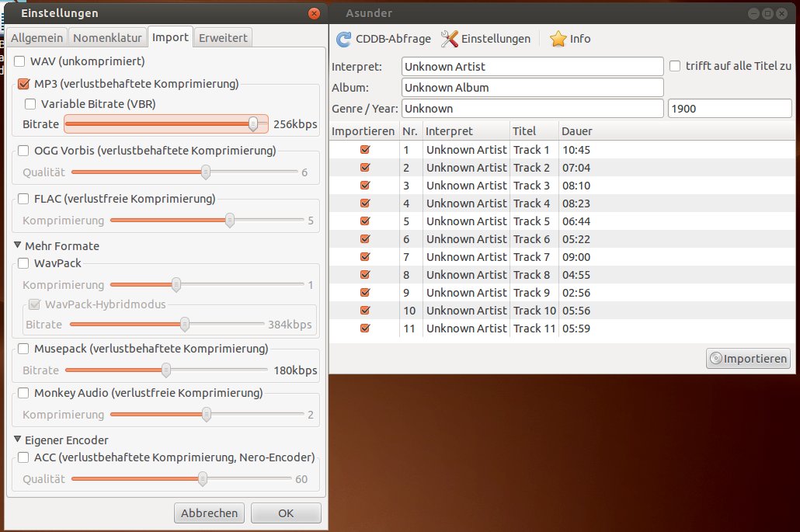
Task: Tick the FLAC (verlustfreie Komprimierung) checkbox
Action: [23, 199]
